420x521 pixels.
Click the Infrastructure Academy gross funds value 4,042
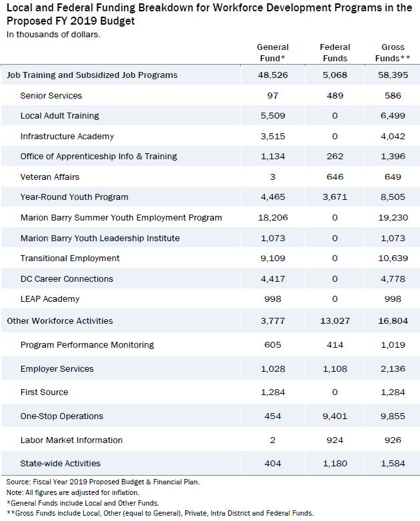[x=393, y=136]
